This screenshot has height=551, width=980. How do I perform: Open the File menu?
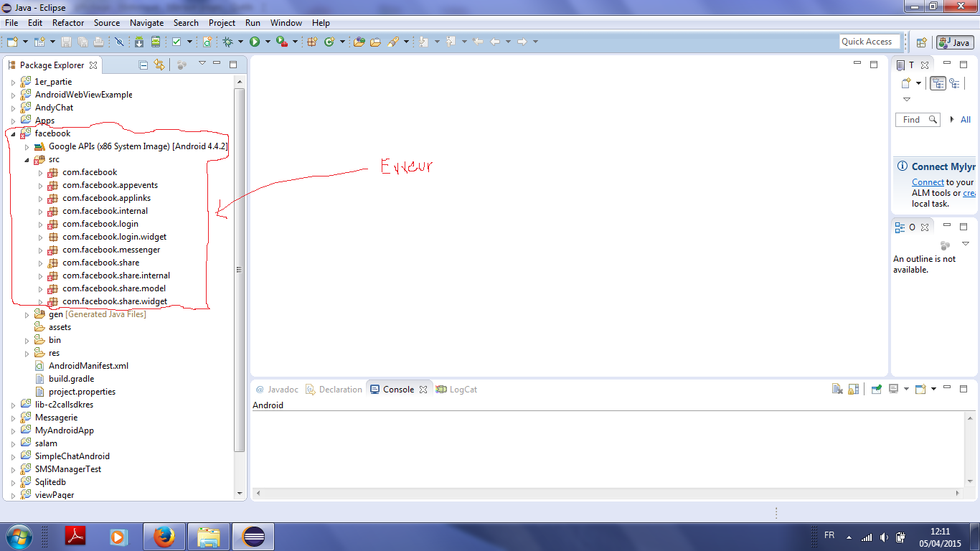11,23
